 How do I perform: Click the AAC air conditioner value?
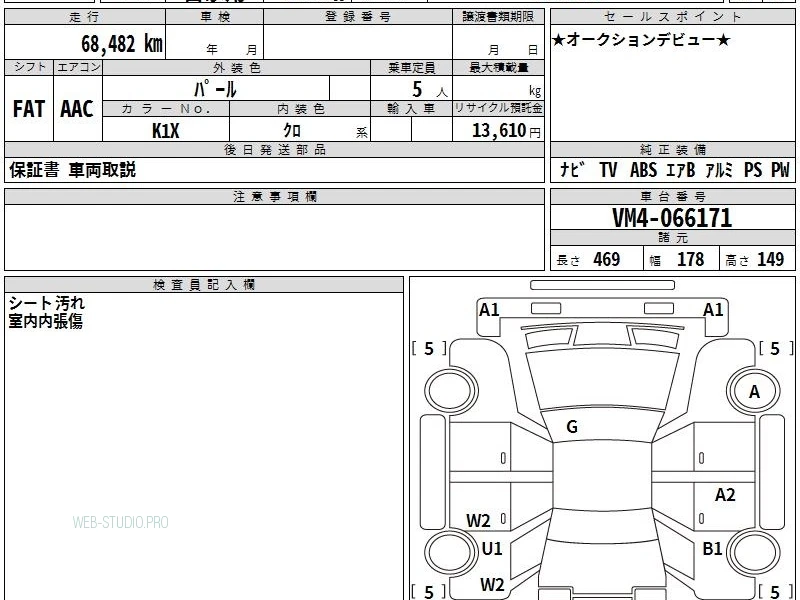(x=77, y=109)
